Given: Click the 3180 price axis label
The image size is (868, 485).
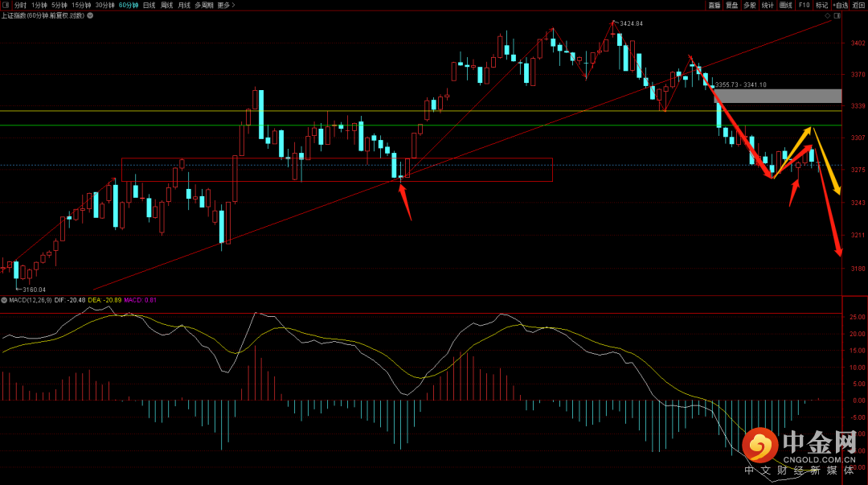Looking at the screenshot, I should (858, 269).
